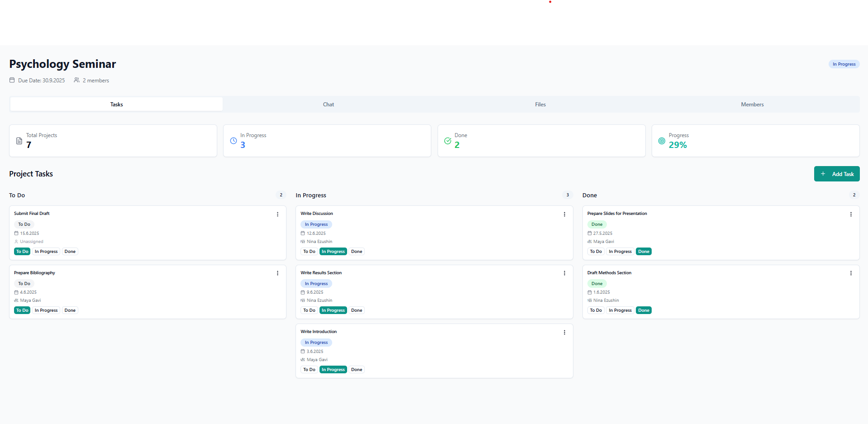The image size is (868, 424).
Task: Click calendar icon on Prepare Bibliography card
Action: (x=16, y=292)
